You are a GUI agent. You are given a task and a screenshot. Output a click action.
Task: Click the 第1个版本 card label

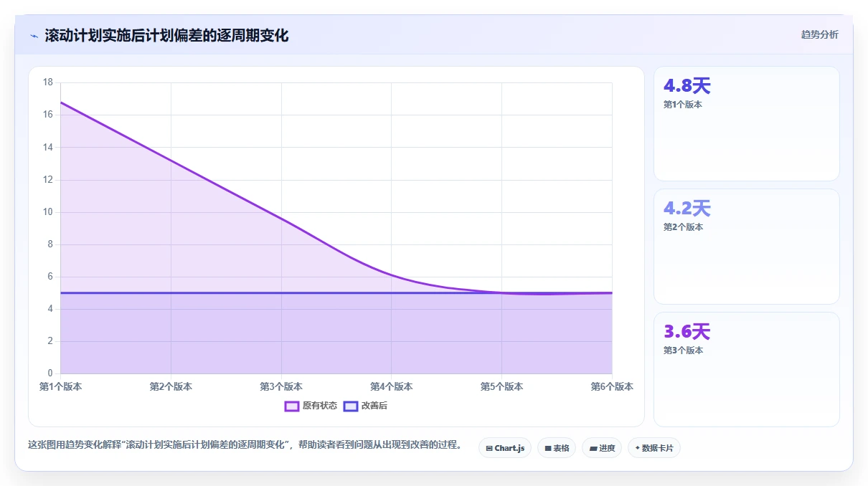coord(683,105)
